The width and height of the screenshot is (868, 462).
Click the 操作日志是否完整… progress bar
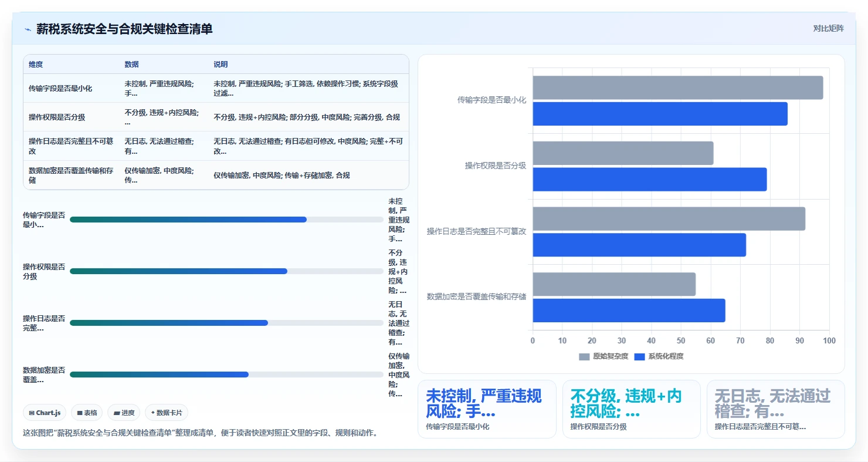(226, 323)
